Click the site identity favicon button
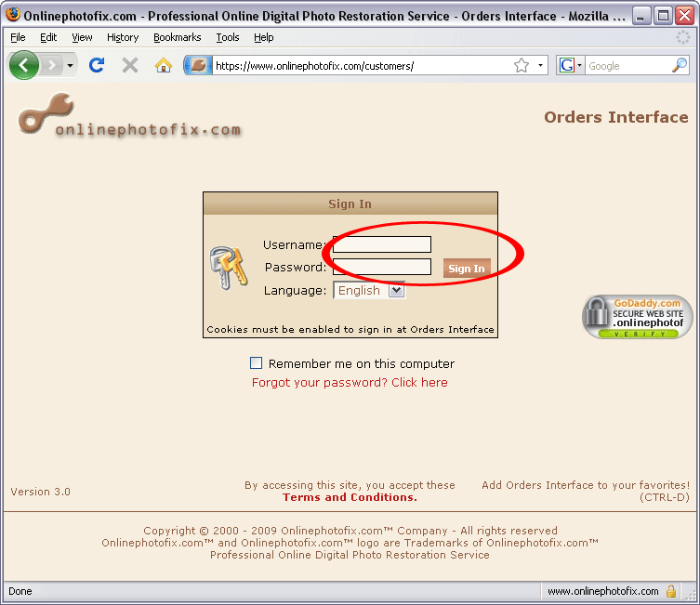Viewport: 700px width, 605px height. [x=198, y=66]
